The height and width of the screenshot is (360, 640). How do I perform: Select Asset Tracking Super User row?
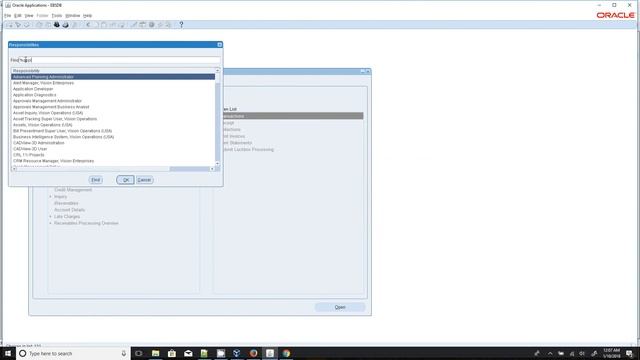tap(113, 119)
